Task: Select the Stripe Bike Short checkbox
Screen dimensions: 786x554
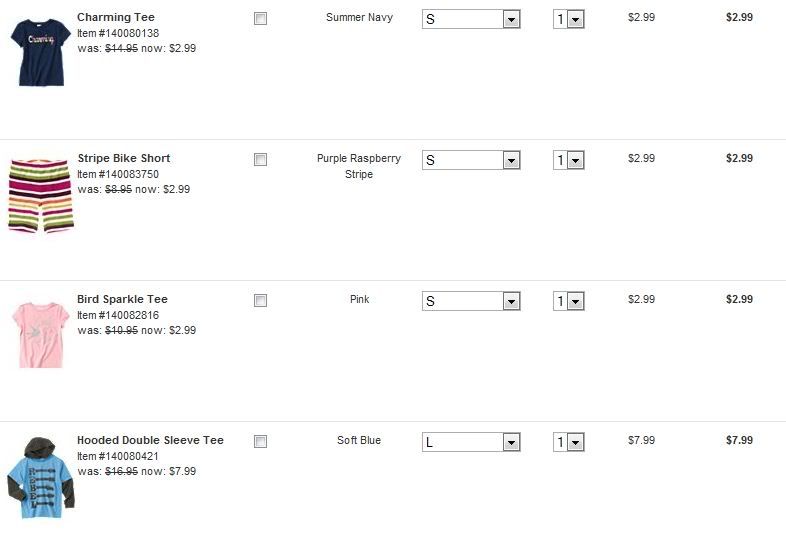Action: coord(261,159)
